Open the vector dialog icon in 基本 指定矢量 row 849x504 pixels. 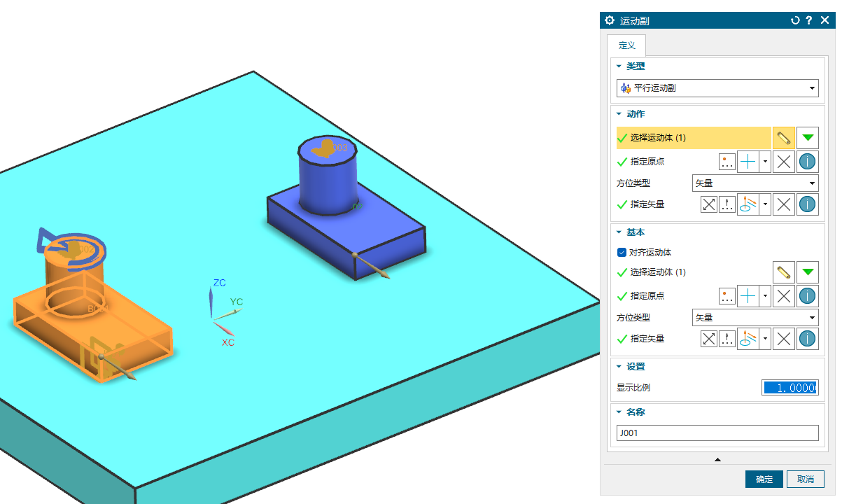pos(727,339)
